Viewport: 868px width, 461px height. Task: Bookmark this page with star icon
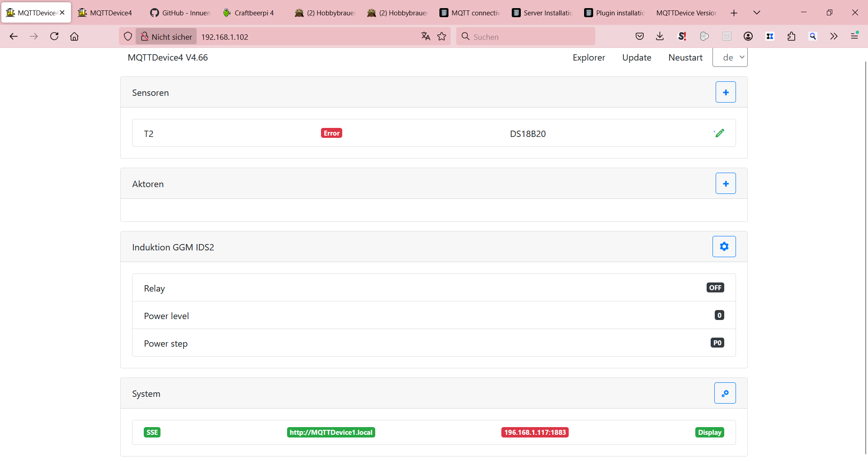pyautogui.click(x=442, y=37)
